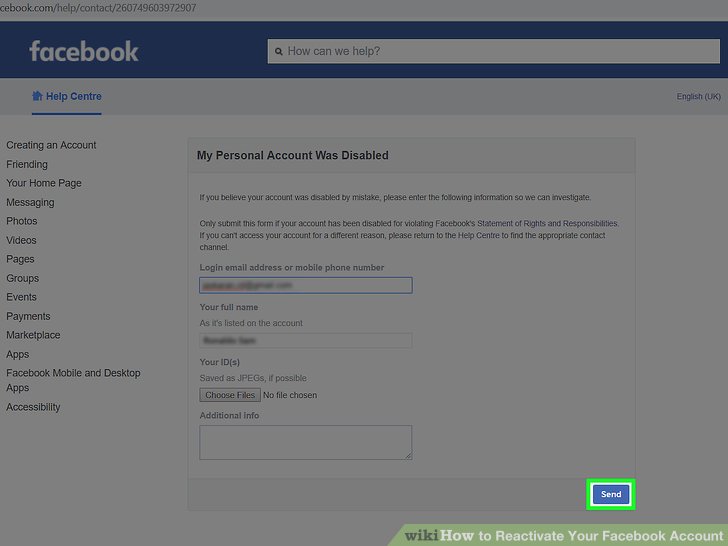
Task: Click 'Saved as JPEGs, if possible' text
Action: [253, 378]
